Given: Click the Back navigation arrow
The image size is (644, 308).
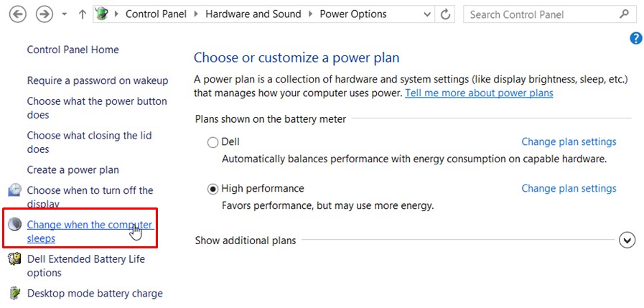Looking at the screenshot, I should coord(18,14).
